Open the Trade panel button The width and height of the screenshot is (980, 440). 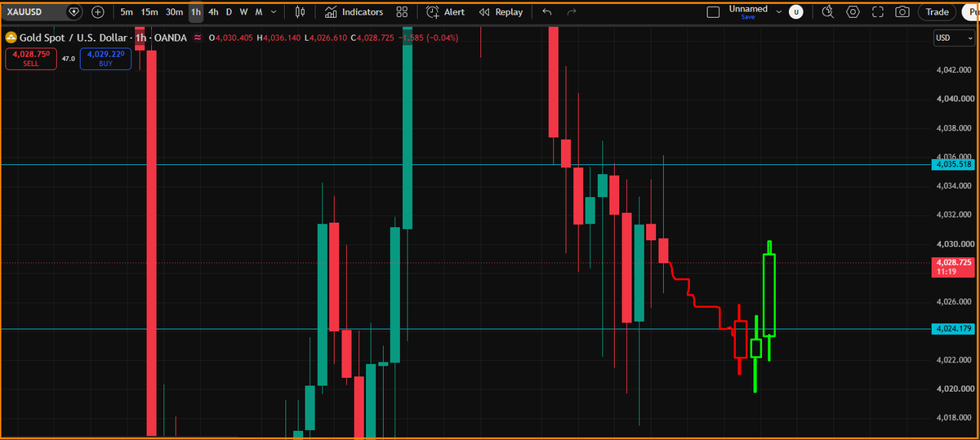pyautogui.click(x=937, y=12)
